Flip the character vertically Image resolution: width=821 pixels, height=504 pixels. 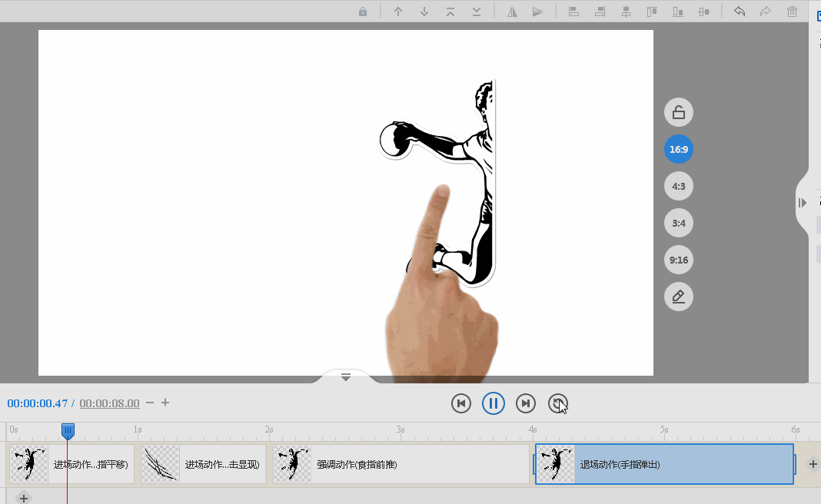pos(537,11)
